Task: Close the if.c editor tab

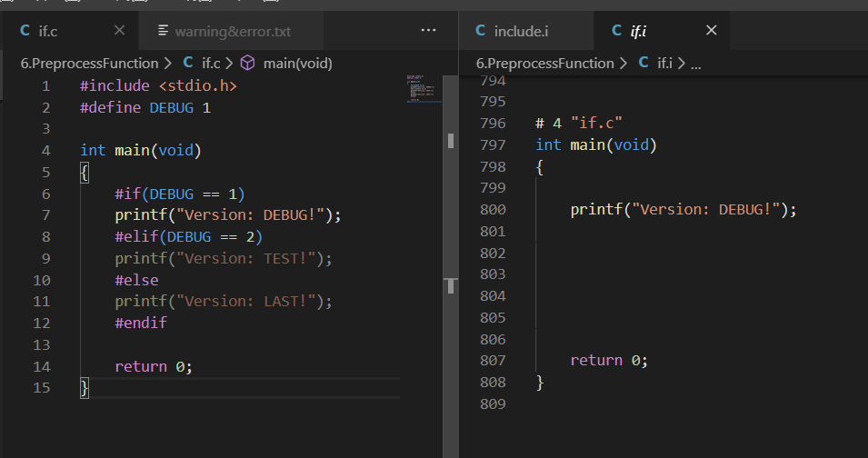Action: tap(119, 31)
